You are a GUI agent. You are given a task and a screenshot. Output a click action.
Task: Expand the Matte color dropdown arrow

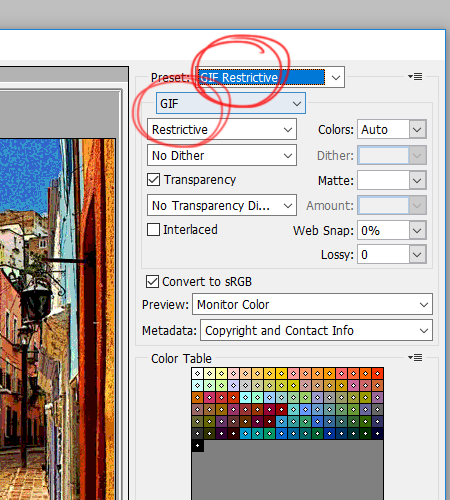coord(417,180)
